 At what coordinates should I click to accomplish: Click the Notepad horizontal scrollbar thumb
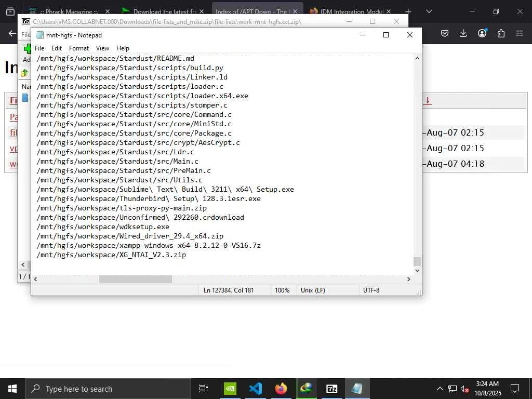click(136, 279)
